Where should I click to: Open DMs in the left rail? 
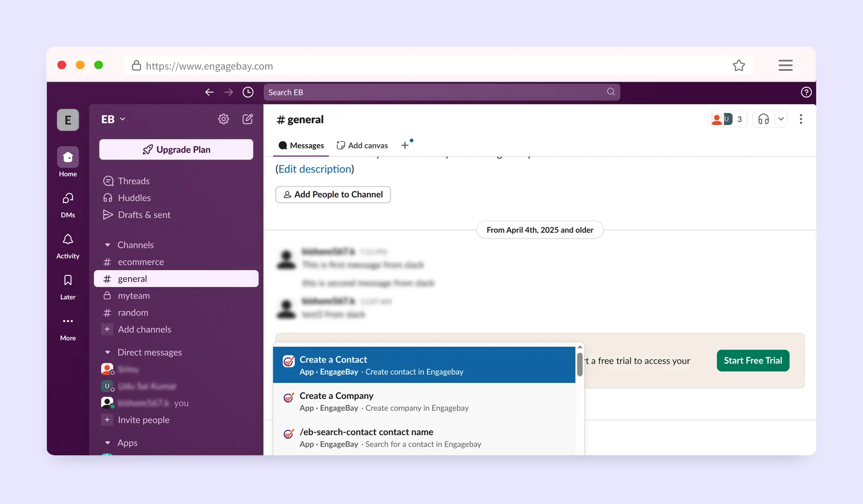click(68, 204)
